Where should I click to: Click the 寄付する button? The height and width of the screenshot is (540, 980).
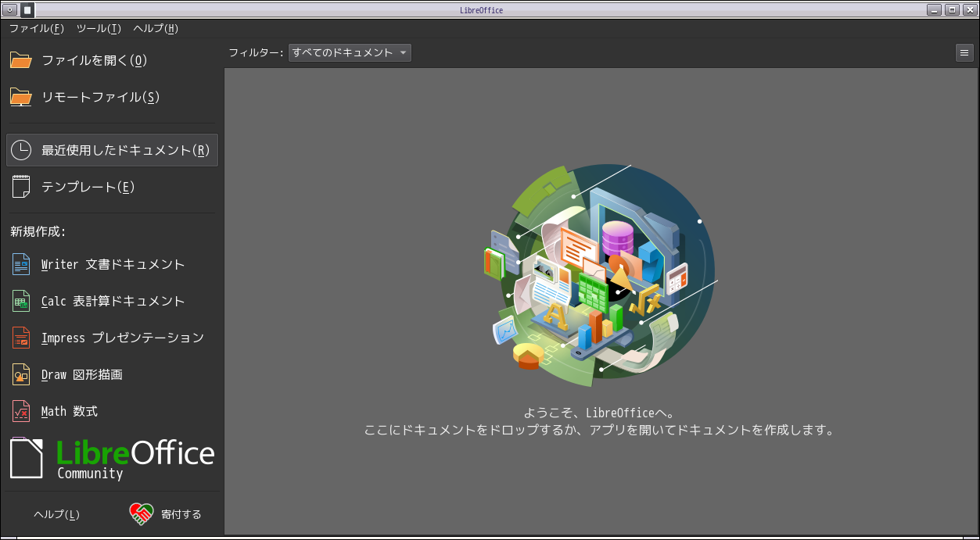click(x=165, y=514)
